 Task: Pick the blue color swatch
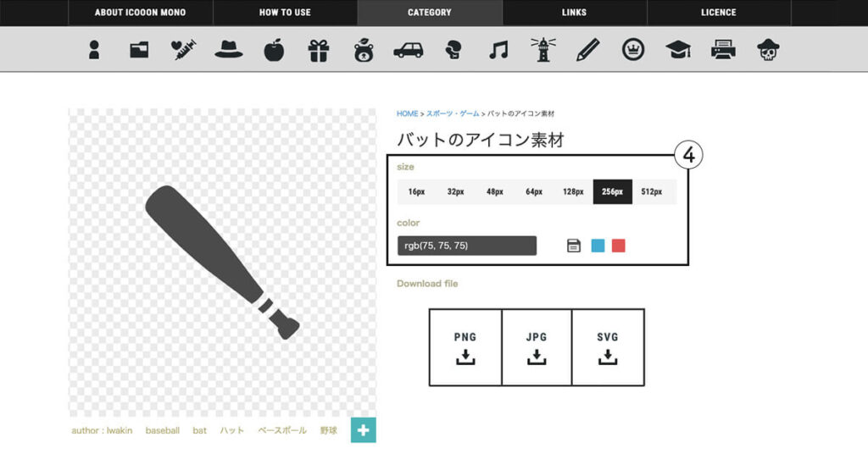(x=598, y=246)
